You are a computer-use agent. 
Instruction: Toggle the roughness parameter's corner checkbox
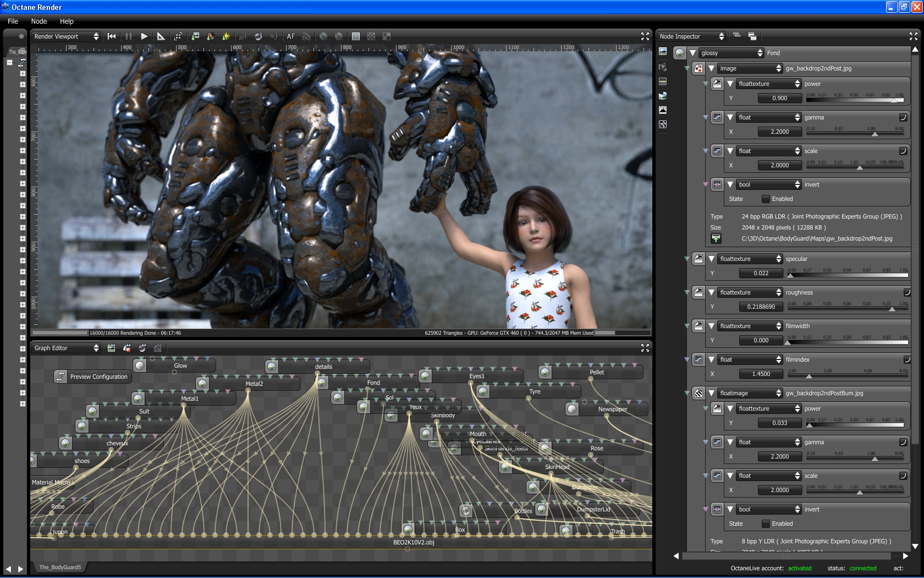point(906,292)
